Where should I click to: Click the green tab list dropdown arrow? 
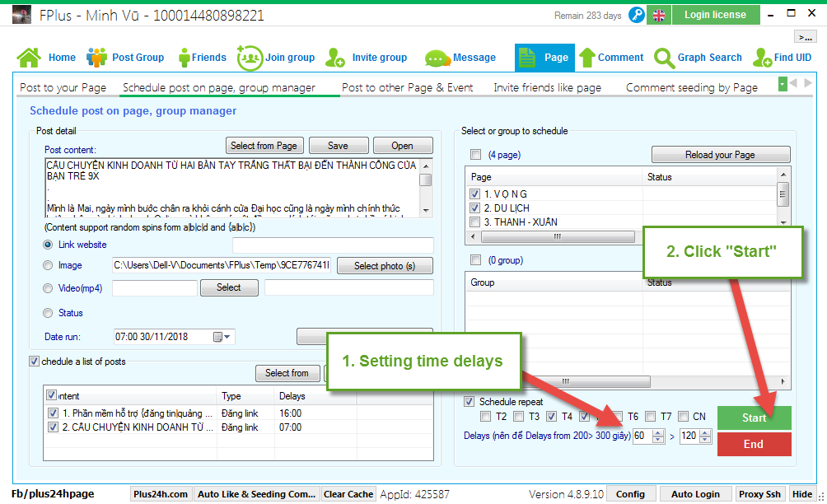click(783, 83)
